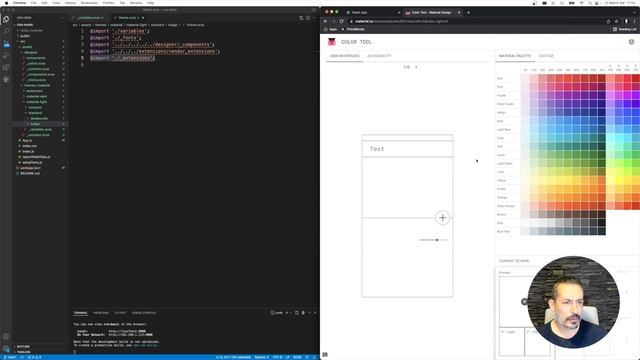Click slider in phone preview
This screenshot has width=640, height=360.
click(434, 240)
